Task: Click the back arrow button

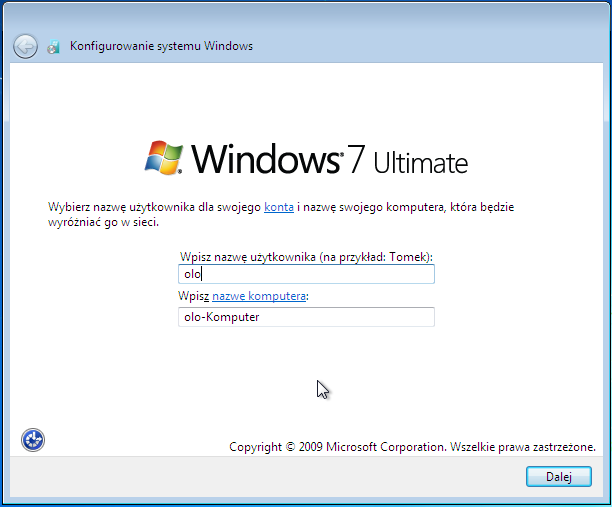Action: point(25,46)
